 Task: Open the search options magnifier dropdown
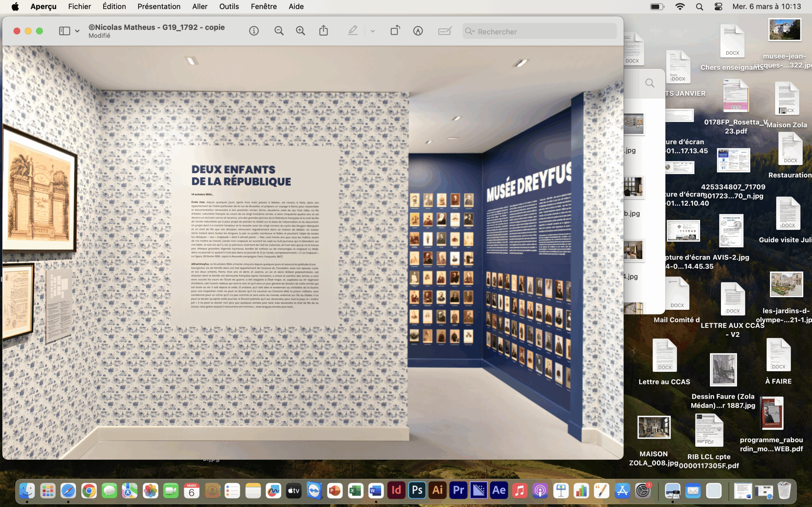[x=470, y=31]
